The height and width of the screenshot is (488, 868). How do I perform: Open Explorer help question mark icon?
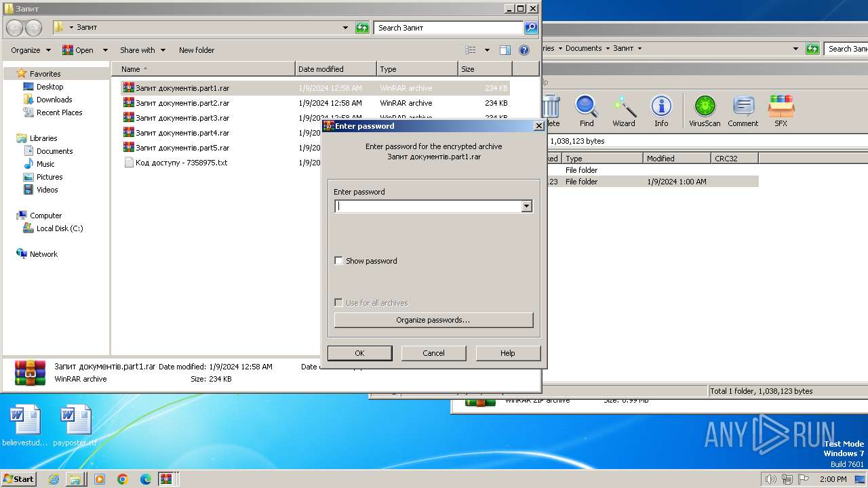tap(524, 50)
